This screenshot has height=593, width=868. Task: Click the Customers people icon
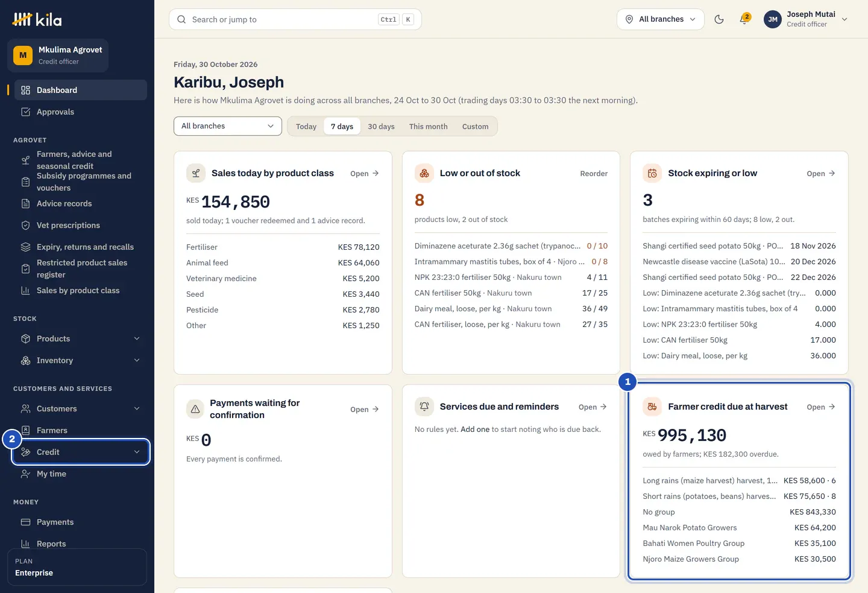(25, 408)
